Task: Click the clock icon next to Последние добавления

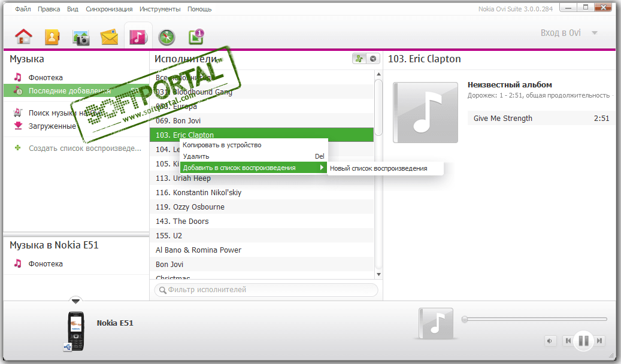Action: [18, 90]
